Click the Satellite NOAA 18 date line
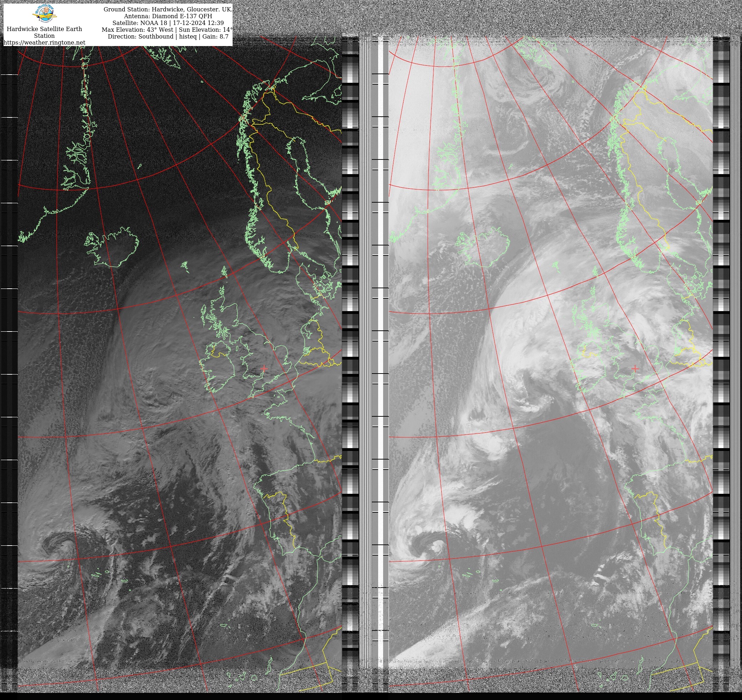This screenshot has width=742, height=700. [x=168, y=23]
